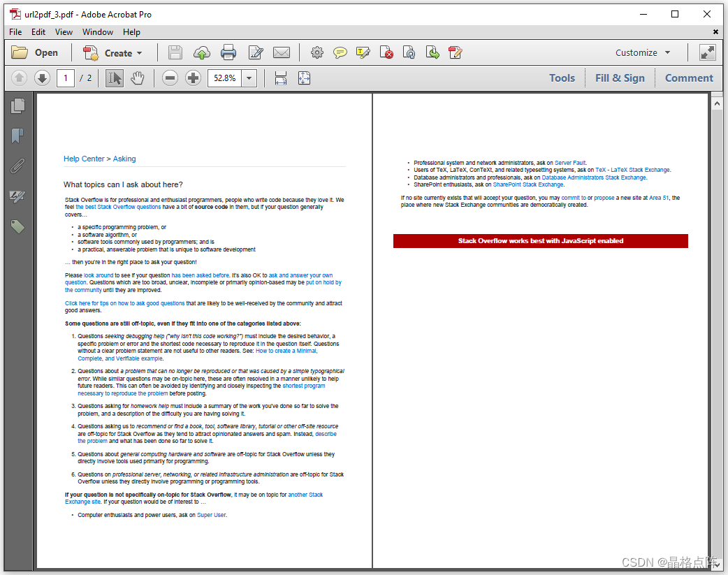The height and width of the screenshot is (575, 728).
Task: Click the Print icon
Action: click(228, 52)
